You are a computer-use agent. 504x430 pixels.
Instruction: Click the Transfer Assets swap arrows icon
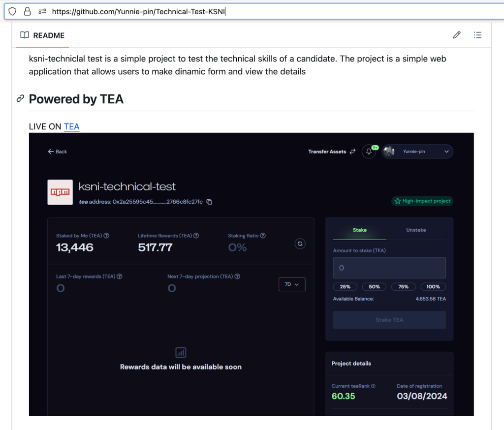point(352,152)
